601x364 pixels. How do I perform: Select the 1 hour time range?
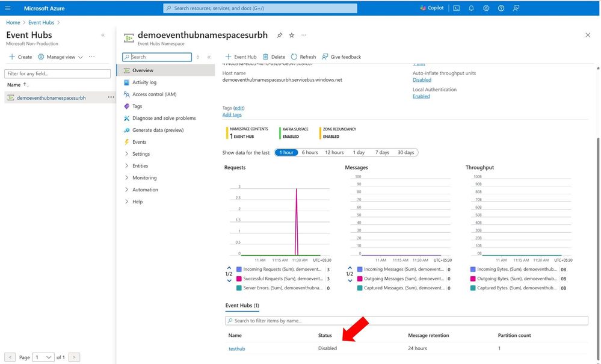286,152
